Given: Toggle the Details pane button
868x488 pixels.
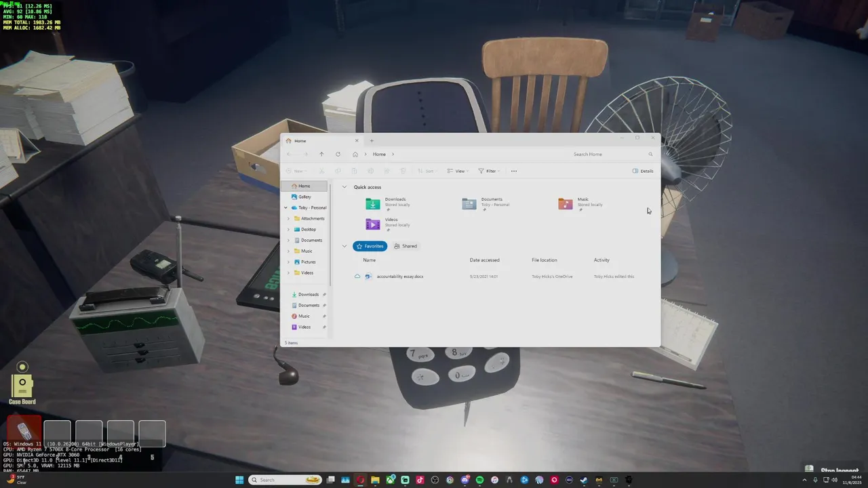Looking at the screenshot, I should (x=643, y=171).
